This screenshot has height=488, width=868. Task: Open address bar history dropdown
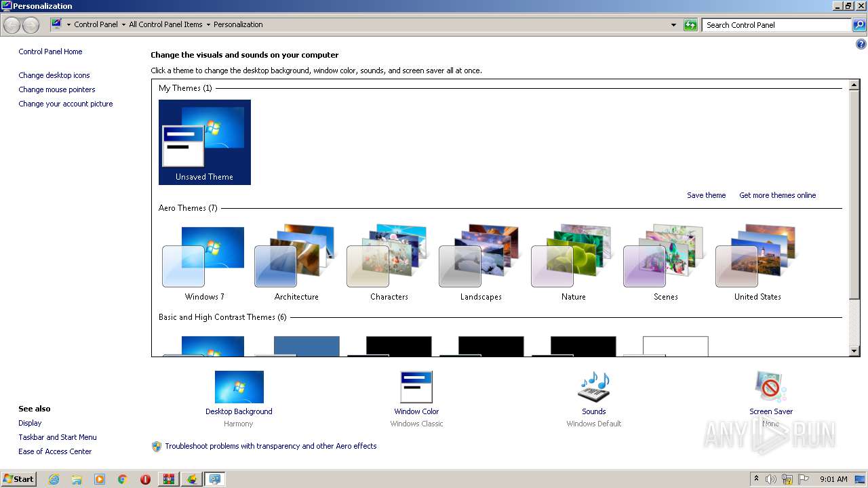(x=673, y=25)
